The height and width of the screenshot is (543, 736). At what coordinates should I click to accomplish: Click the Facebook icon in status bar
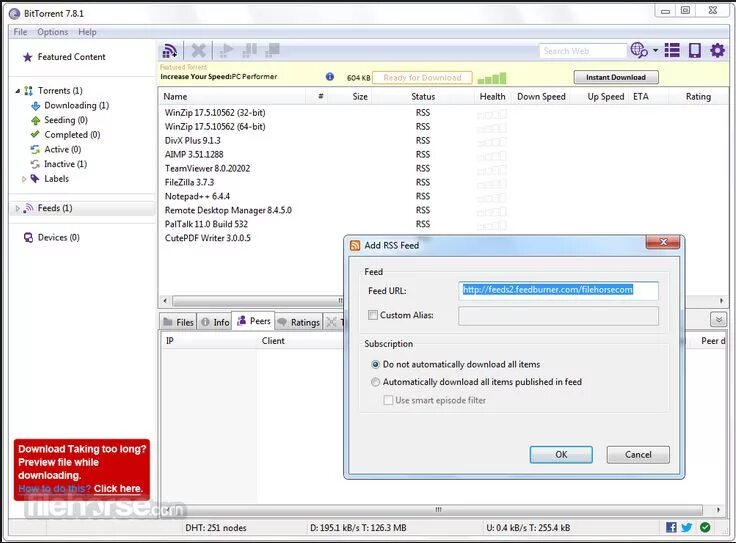(671, 528)
